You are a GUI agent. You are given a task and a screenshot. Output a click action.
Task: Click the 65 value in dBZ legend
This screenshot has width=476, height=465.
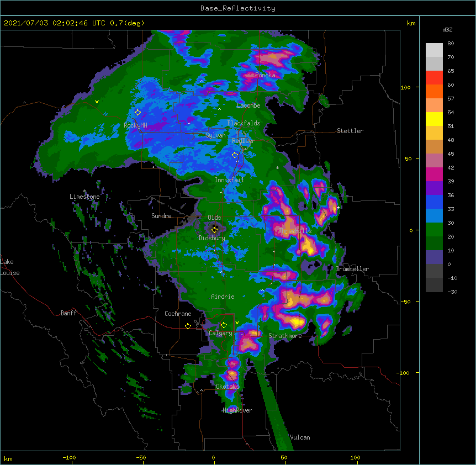click(451, 71)
